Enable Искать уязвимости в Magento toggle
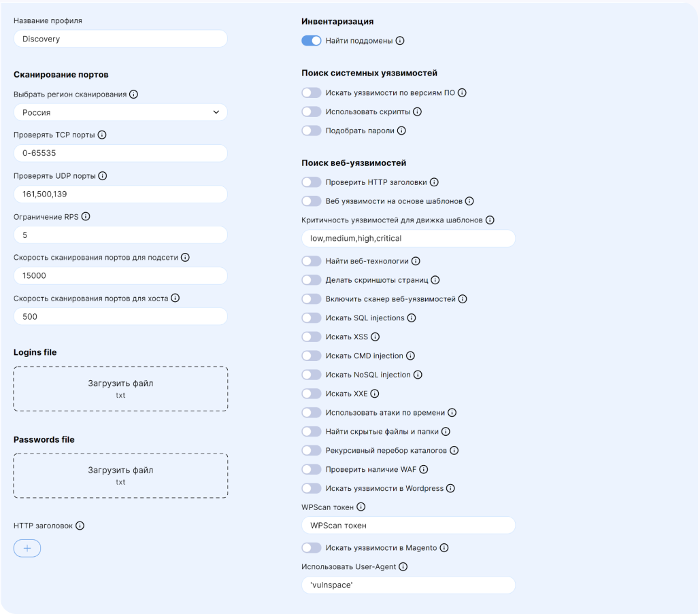The image size is (700, 614). [311, 547]
